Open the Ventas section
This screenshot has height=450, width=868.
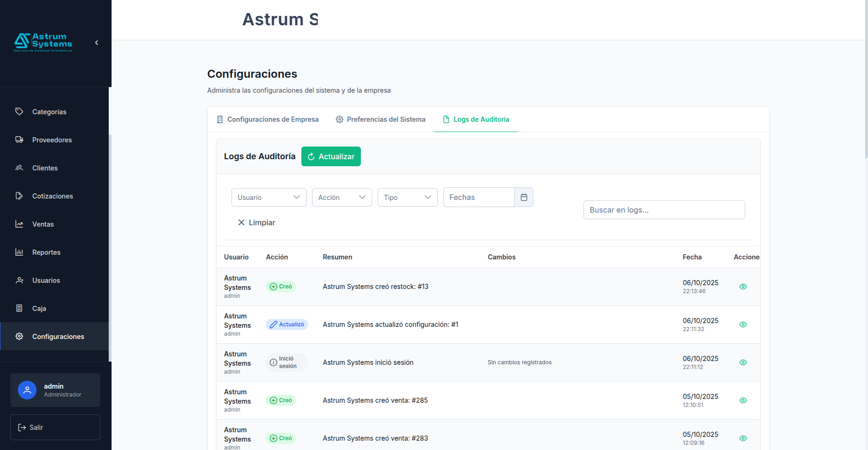tap(43, 224)
